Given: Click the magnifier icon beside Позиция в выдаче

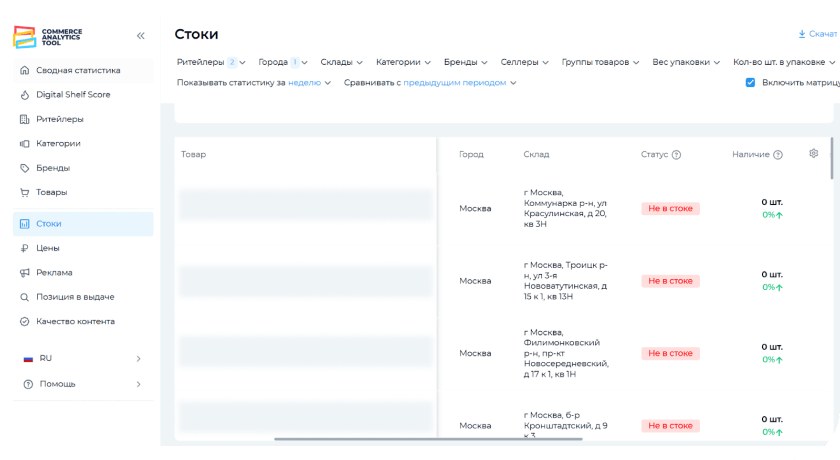Looking at the screenshot, I should [24, 297].
